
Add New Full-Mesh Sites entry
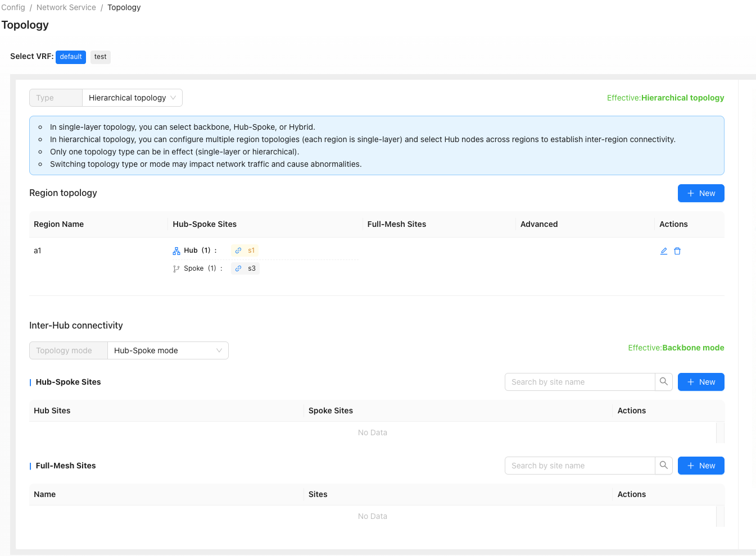(701, 466)
